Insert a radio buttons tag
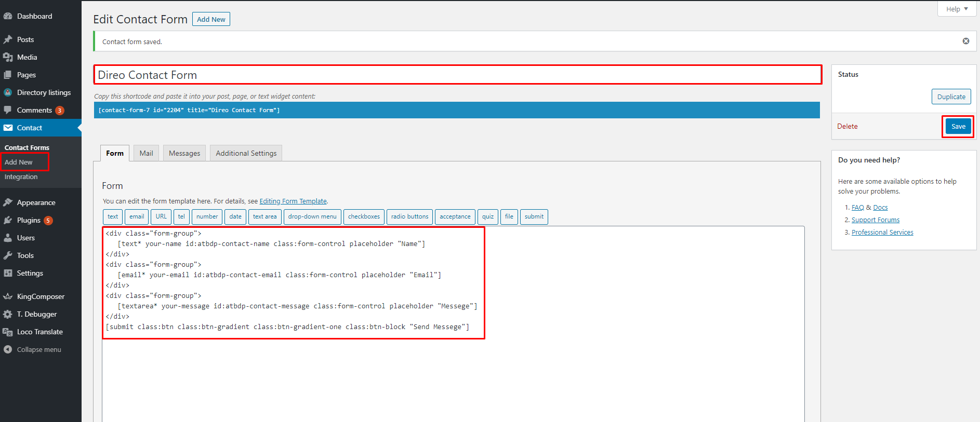The height and width of the screenshot is (422, 980). (409, 216)
